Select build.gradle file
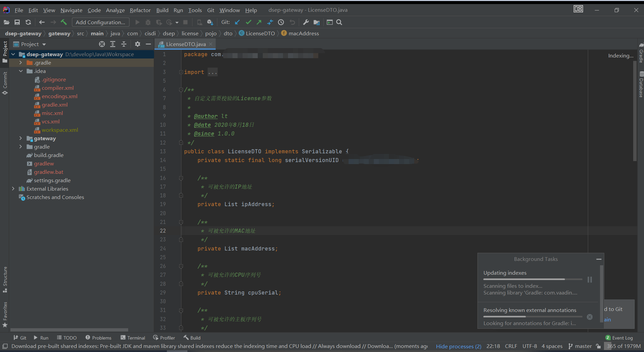 (x=49, y=155)
